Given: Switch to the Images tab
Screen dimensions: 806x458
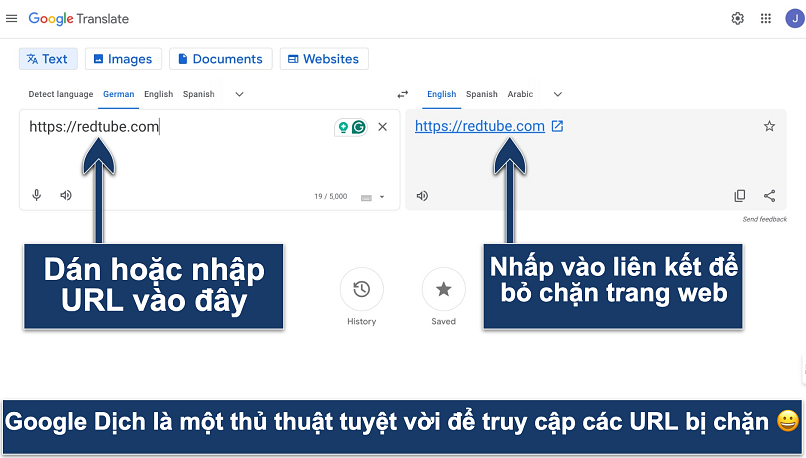Looking at the screenshot, I should [123, 59].
